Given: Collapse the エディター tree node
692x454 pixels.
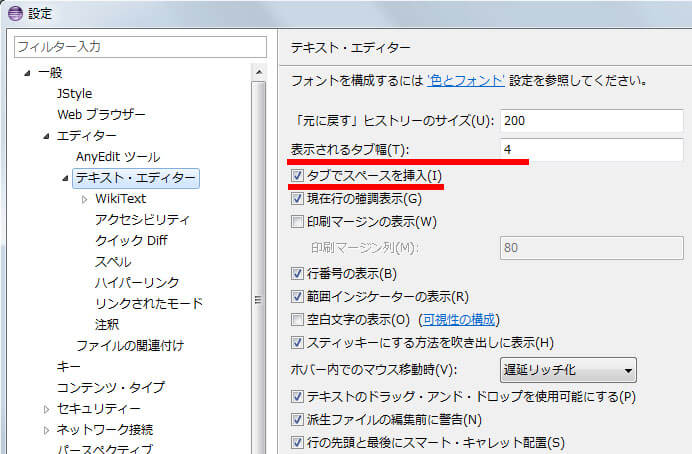Looking at the screenshot, I should (46, 136).
